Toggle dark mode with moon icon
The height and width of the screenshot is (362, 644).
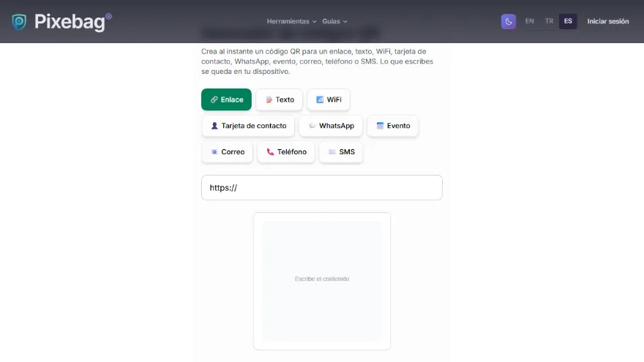[x=509, y=21]
